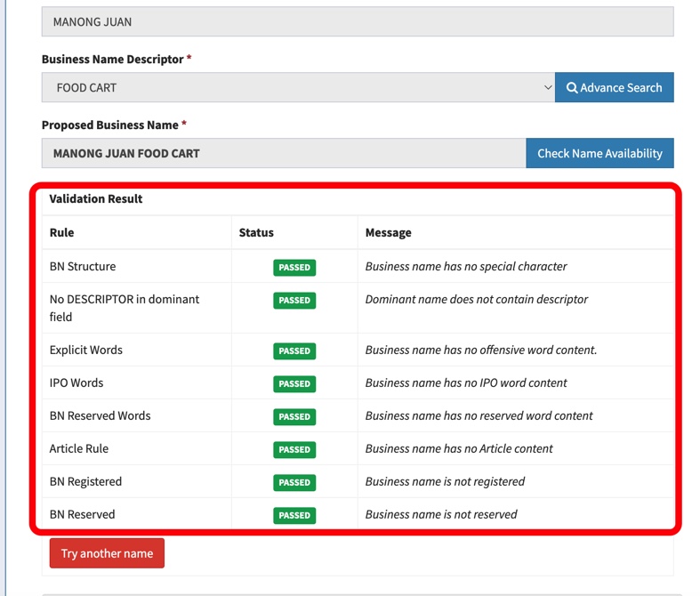This screenshot has height=596, width=700.
Task: Click the magnifier icon beside Advance Search
Action: (x=572, y=88)
